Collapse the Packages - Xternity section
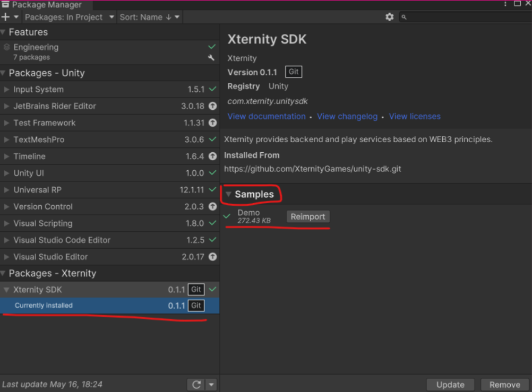532x392 pixels. pyautogui.click(x=3, y=273)
